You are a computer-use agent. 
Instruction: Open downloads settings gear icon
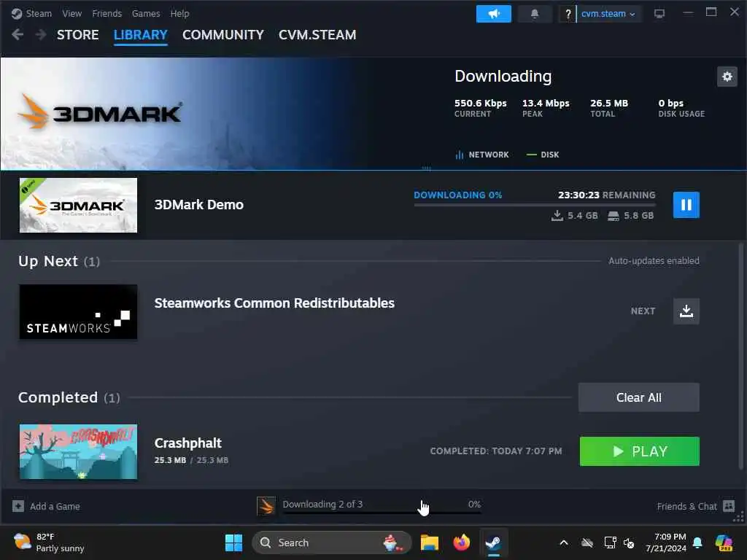click(x=727, y=77)
